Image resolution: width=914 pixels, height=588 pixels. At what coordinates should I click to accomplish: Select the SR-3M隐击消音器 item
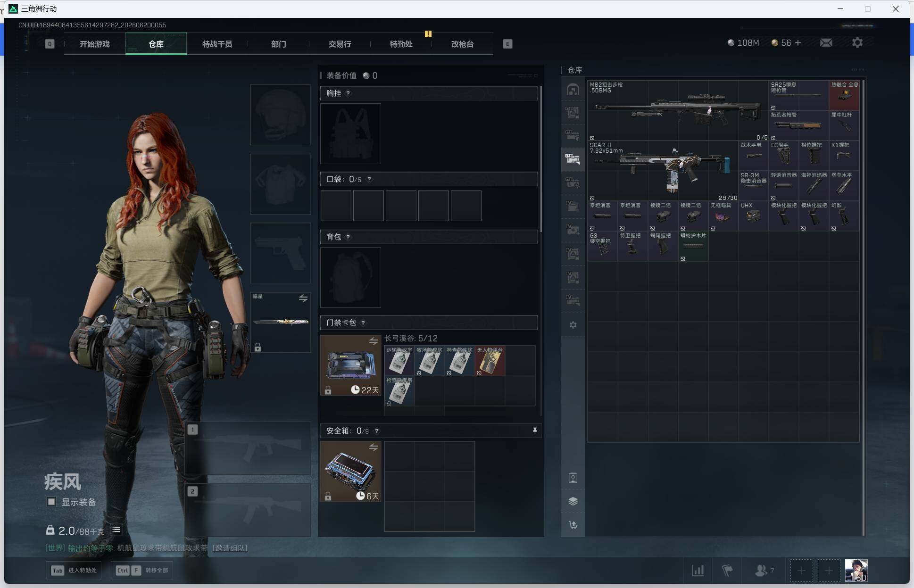[754, 186]
